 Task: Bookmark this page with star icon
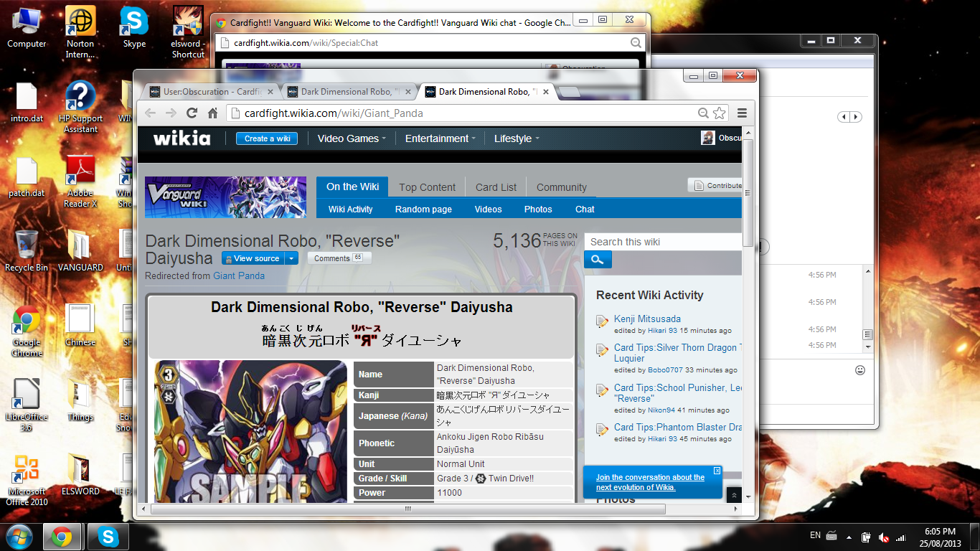click(x=719, y=113)
